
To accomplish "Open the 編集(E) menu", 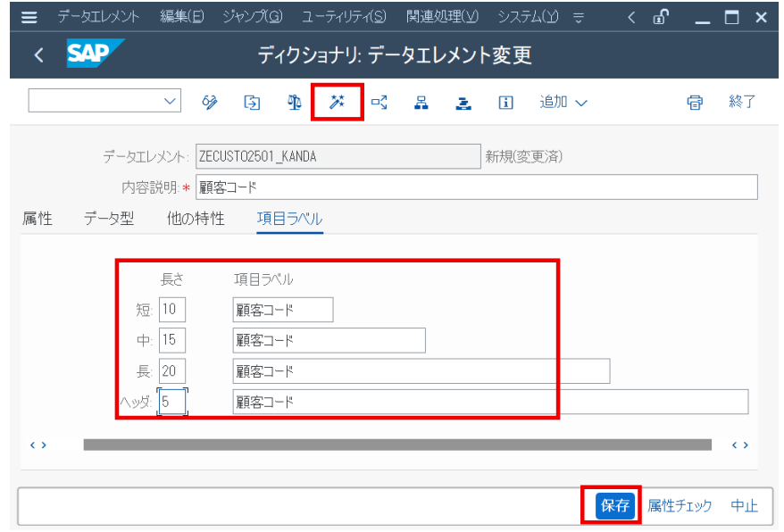I will coord(182,16).
